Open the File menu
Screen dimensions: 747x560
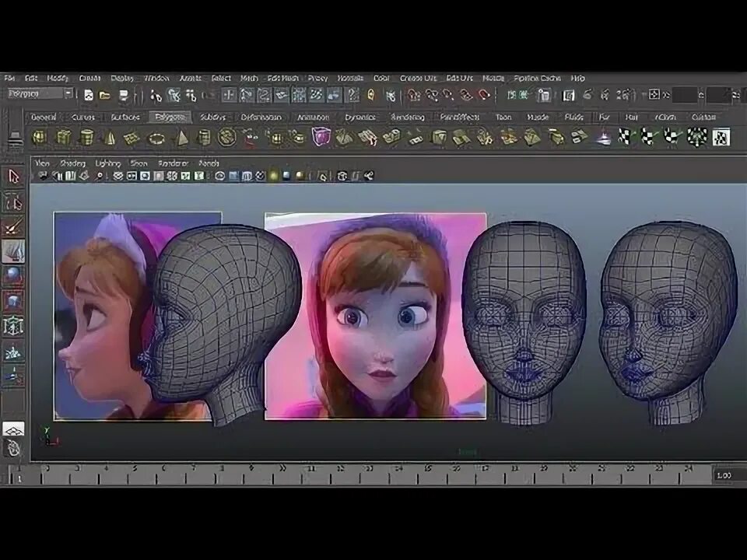9,78
